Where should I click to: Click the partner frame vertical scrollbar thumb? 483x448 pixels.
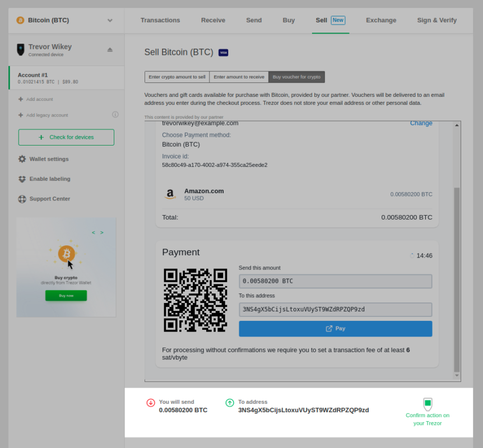coord(457,280)
